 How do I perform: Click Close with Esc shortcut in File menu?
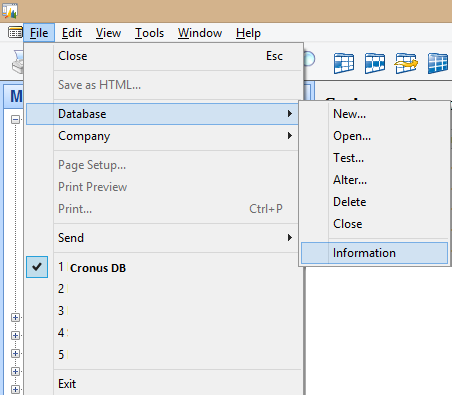pyautogui.click(x=163, y=56)
